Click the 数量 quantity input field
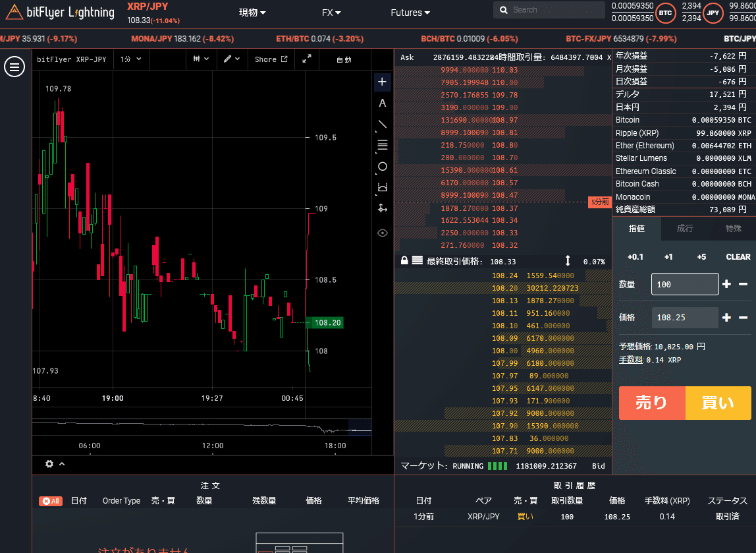Viewport: 756px width, 553px height. pyautogui.click(x=685, y=284)
